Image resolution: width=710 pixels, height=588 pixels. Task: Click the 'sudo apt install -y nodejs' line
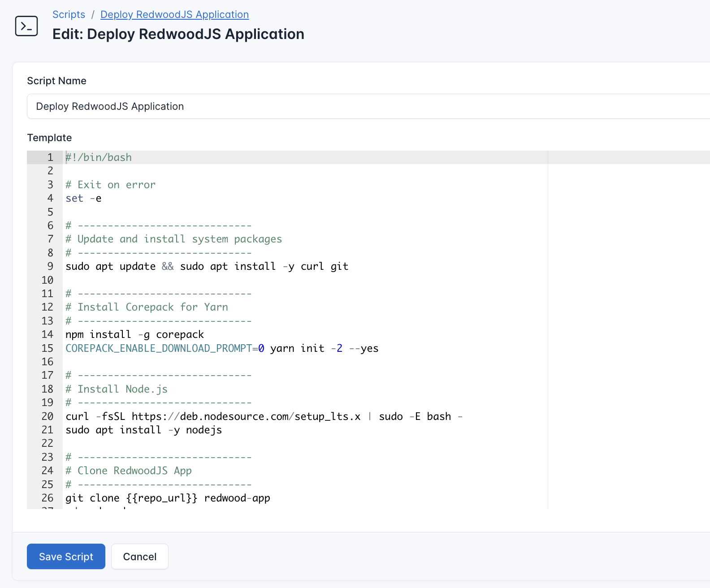click(x=143, y=430)
